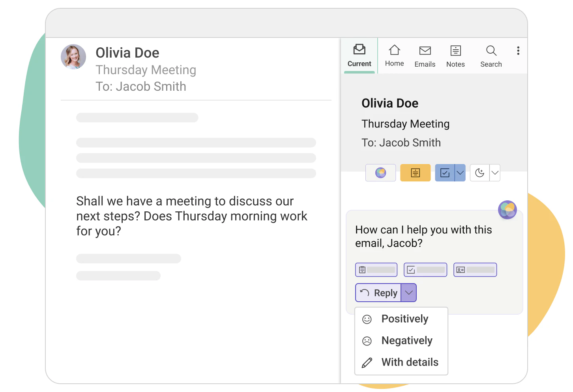Click the checkbox task suggestion chip
The image size is (573, 392).
(425, 270)
